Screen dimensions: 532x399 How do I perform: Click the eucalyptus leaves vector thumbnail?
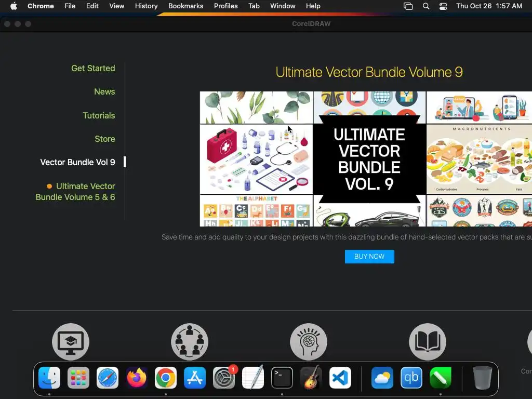coord(256,107)
